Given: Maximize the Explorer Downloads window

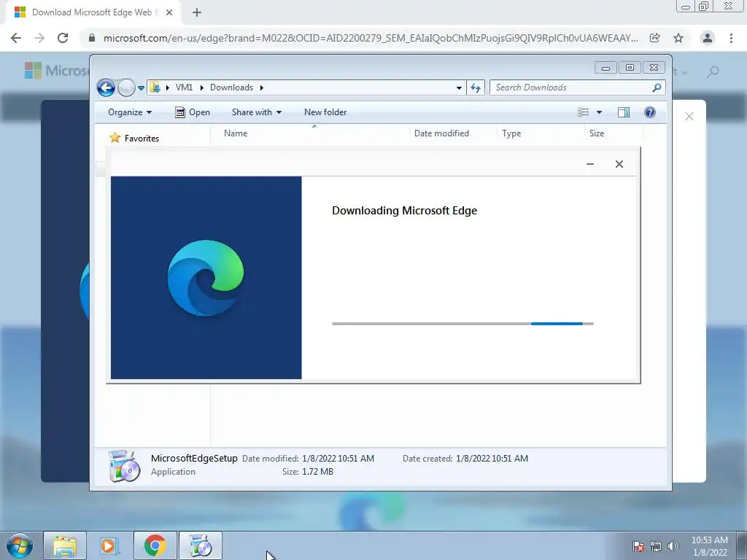Looking at the screenshot, I should coord(630,68).
